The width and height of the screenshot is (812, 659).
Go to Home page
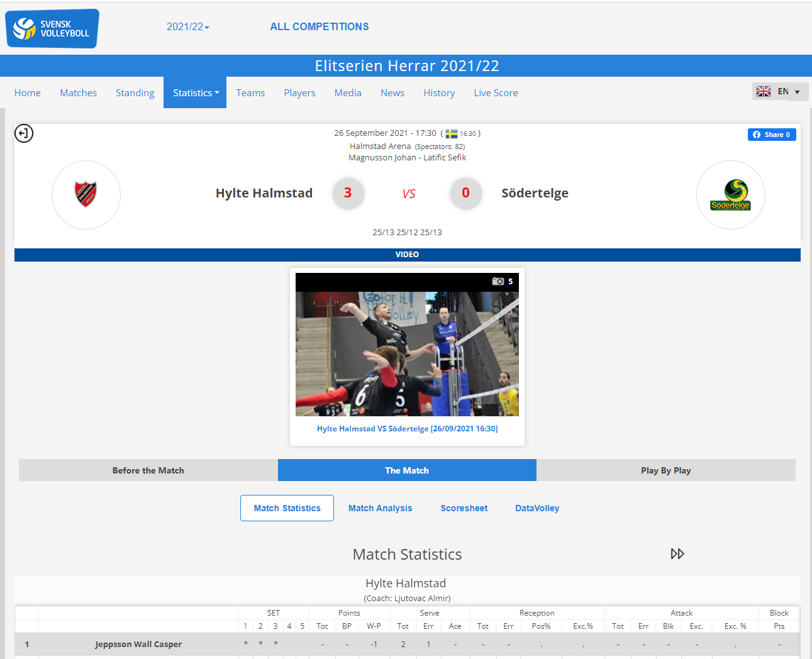[x=28, y=93]
